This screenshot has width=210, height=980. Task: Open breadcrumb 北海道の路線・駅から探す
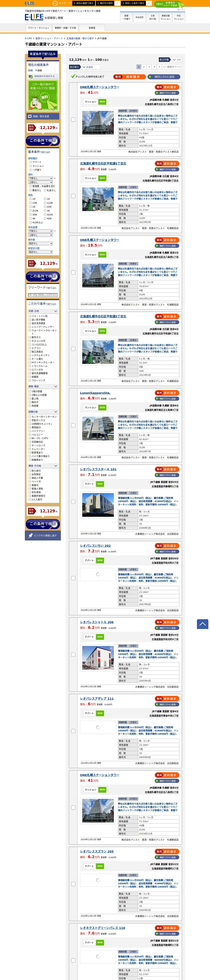[x=80, y=38]
